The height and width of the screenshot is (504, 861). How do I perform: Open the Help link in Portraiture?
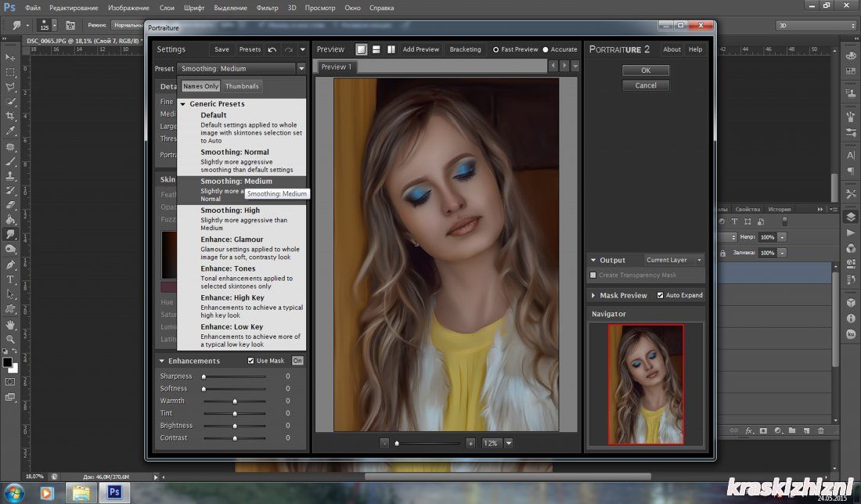point(695,49)
